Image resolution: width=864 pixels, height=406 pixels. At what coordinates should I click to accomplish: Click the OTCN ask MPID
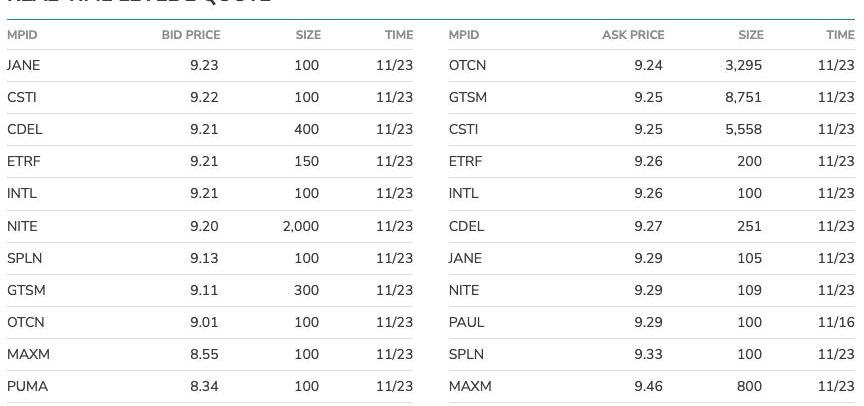click(468, 65)
